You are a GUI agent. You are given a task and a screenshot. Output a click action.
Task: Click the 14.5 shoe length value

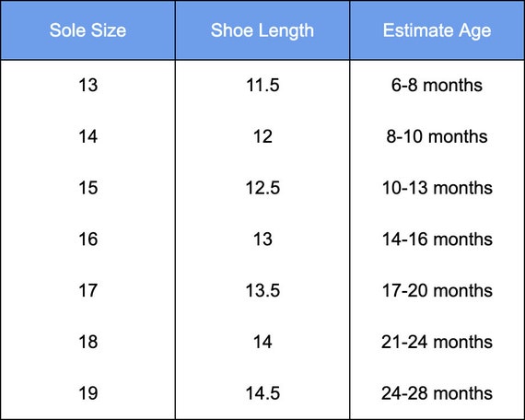click(x=262, y=393)
